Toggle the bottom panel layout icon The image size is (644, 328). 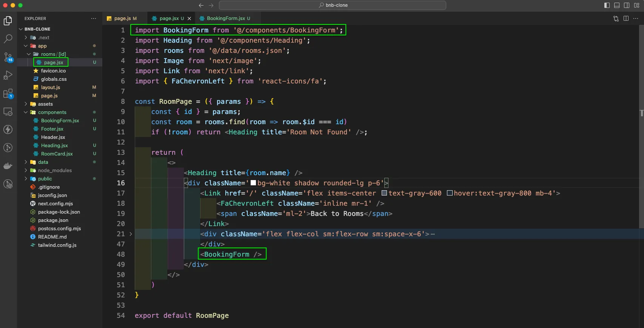tap(617, 5)
